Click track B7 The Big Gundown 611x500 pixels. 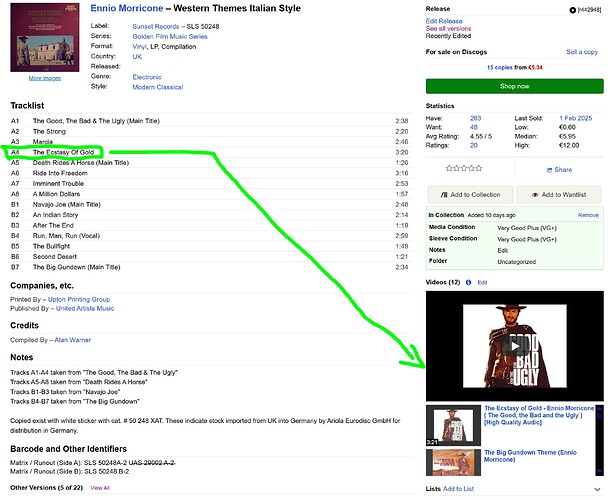(76, 267)
